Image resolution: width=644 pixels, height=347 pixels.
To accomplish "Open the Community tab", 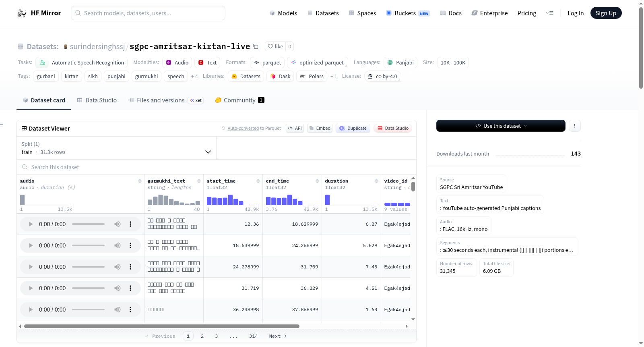I will [239, 100].
